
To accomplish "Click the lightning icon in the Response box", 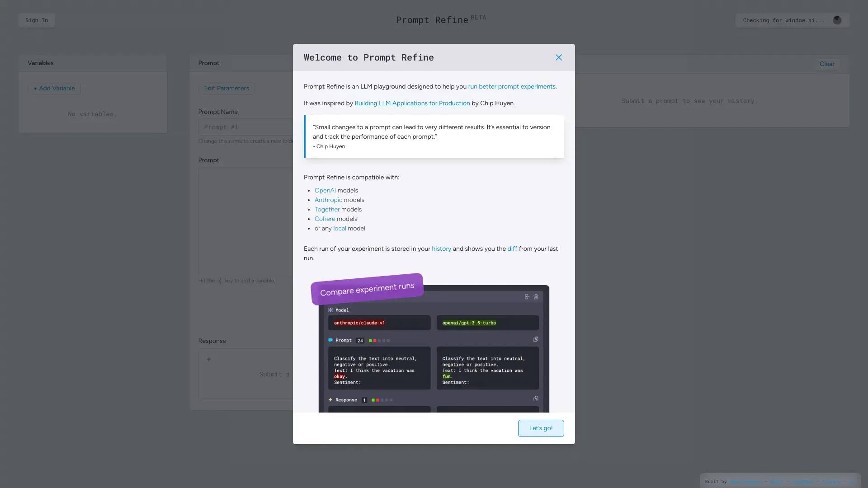I will pos(209,359).
